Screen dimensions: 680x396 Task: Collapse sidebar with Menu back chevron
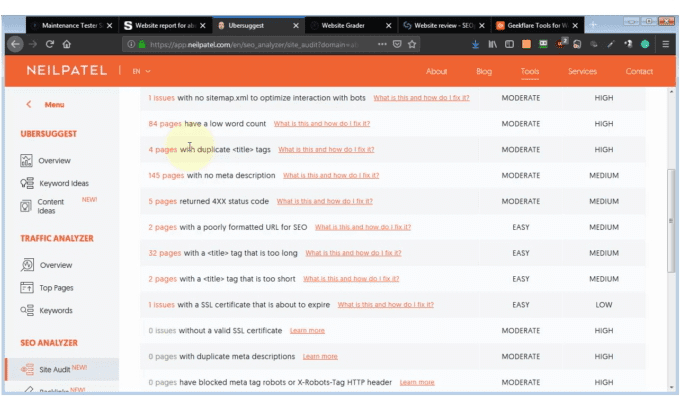pos(29,104)
